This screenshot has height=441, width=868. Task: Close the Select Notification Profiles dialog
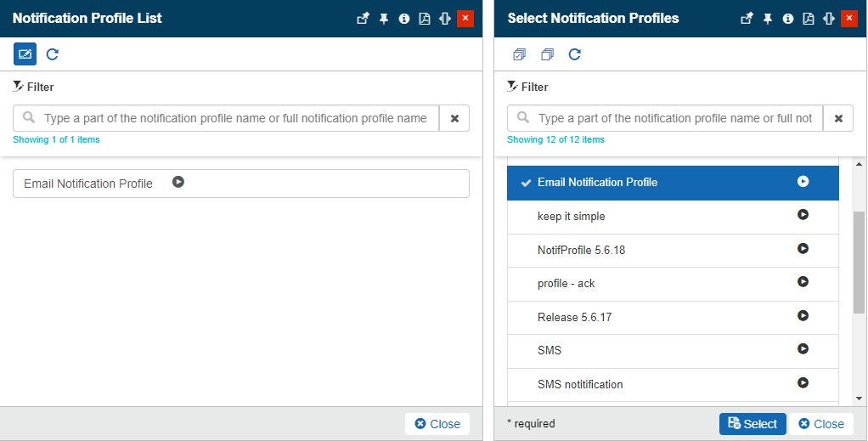(x=821, y=424)
